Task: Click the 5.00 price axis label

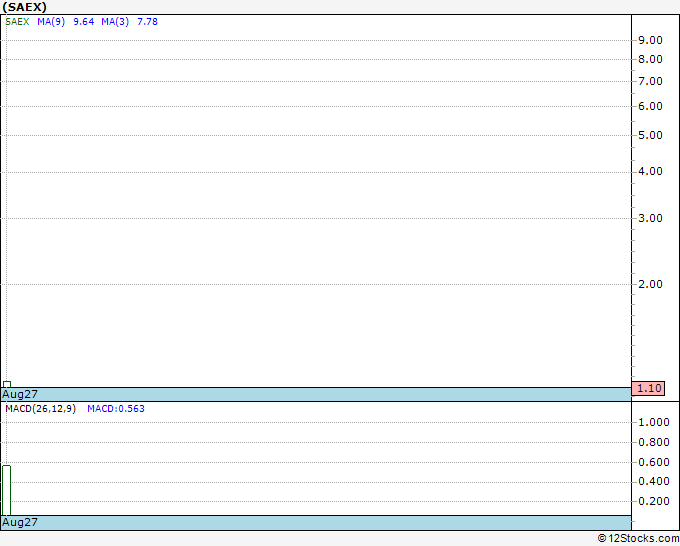Action: [x=651, y=135]
